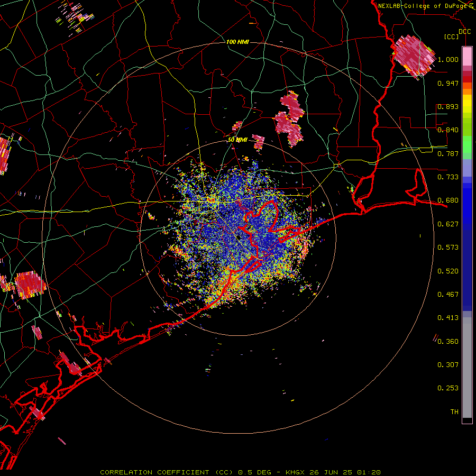The height and width of the screenshot is (476, 476).
Task: Select the 0.520 color scale label
Action: pyautogui.click(x=448, y=271)
